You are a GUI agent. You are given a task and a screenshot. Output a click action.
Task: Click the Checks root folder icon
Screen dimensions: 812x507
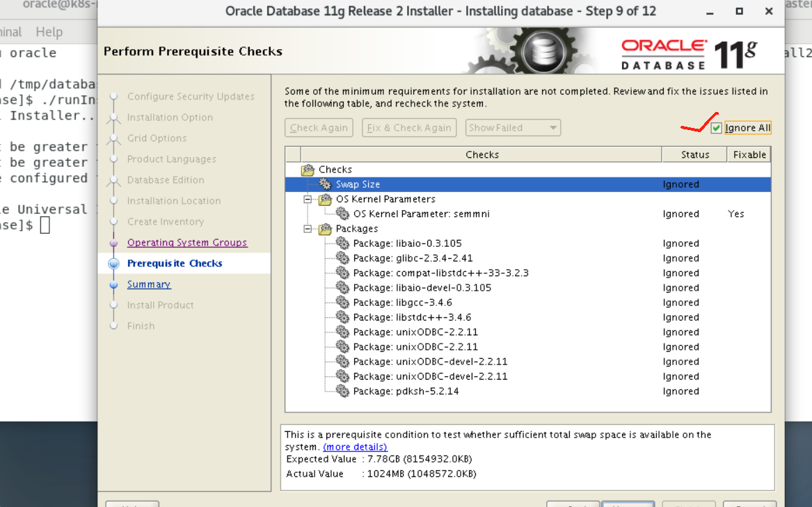[308, 169]
